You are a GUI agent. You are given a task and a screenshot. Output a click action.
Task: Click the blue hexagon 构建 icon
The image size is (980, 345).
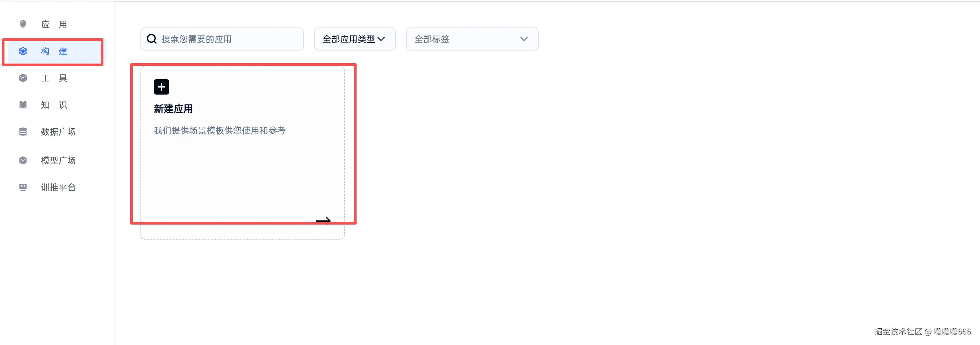23,51
